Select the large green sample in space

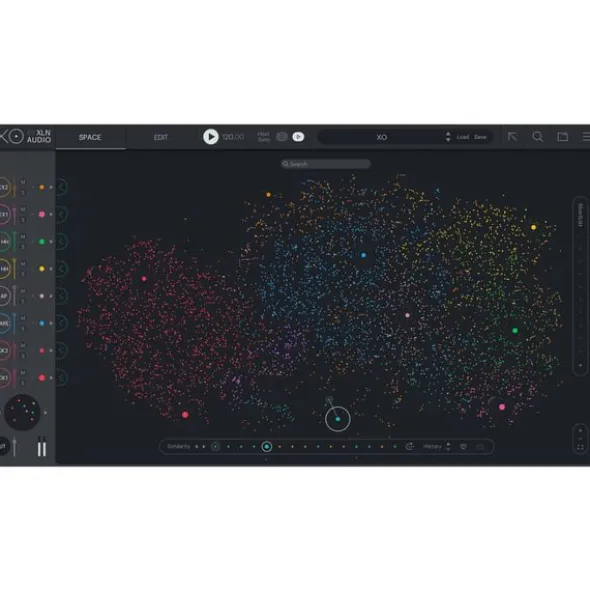tap(515, 331)
